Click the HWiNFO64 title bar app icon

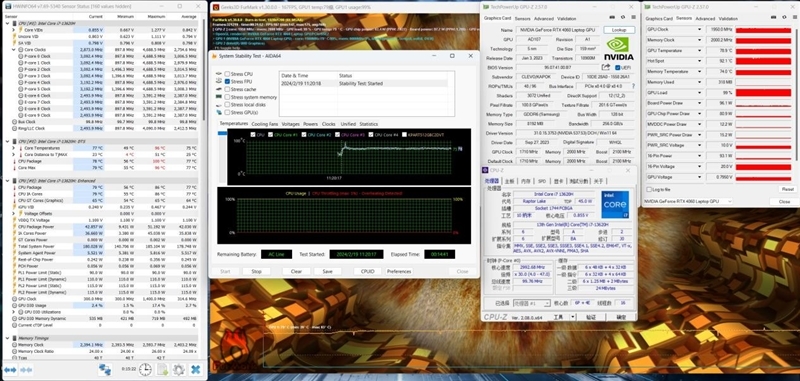[7, 6]
